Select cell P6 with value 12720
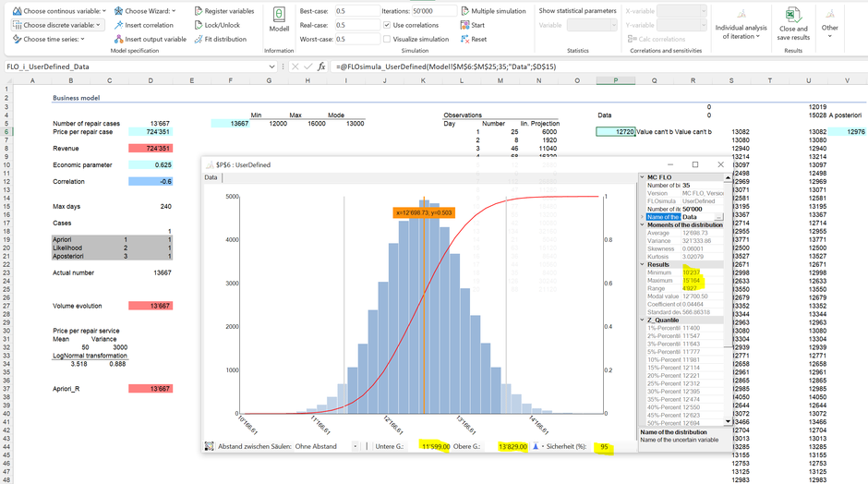The width and height of the screenshot is (868, 484). 616,132
